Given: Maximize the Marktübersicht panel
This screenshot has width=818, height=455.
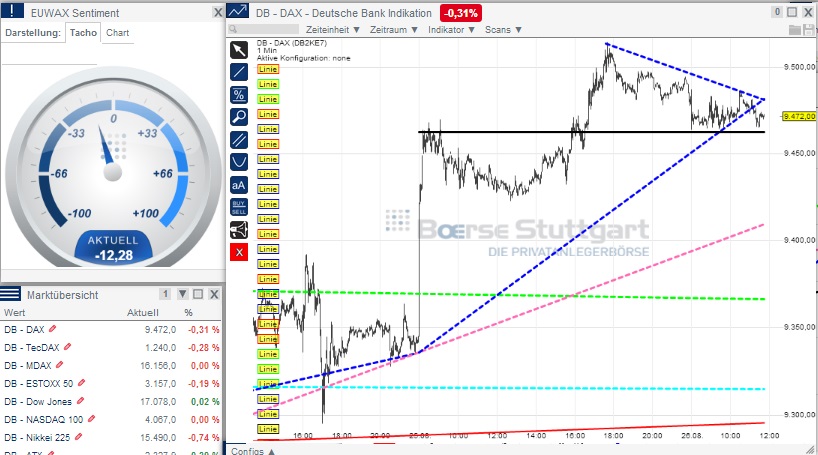Looking at the screenshot, I should click(x=198, y=294).
